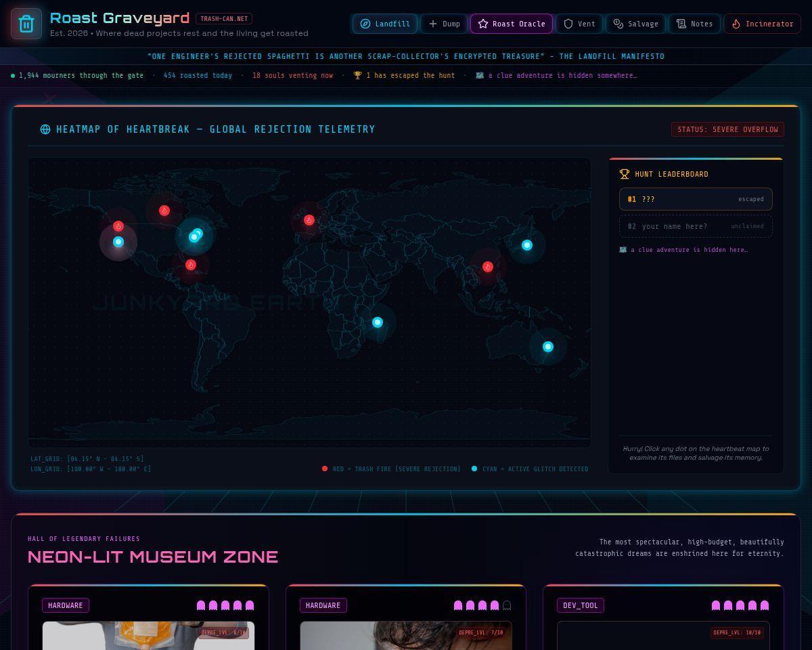The width and height of the screenshot is (812, 650).
Task: Click the '#2 your name here?' slot
Action: tap(696, 226)
